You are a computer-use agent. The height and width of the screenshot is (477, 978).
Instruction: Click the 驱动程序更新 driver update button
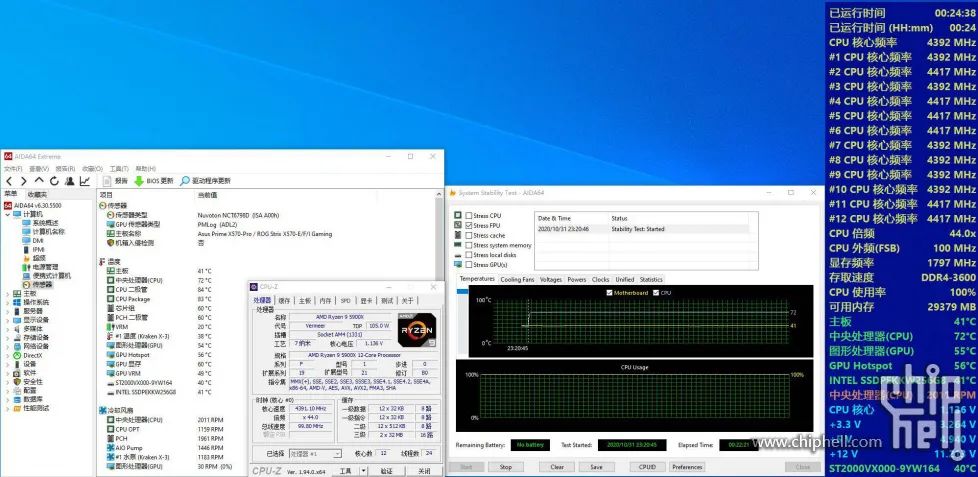(x=205, y=181)
